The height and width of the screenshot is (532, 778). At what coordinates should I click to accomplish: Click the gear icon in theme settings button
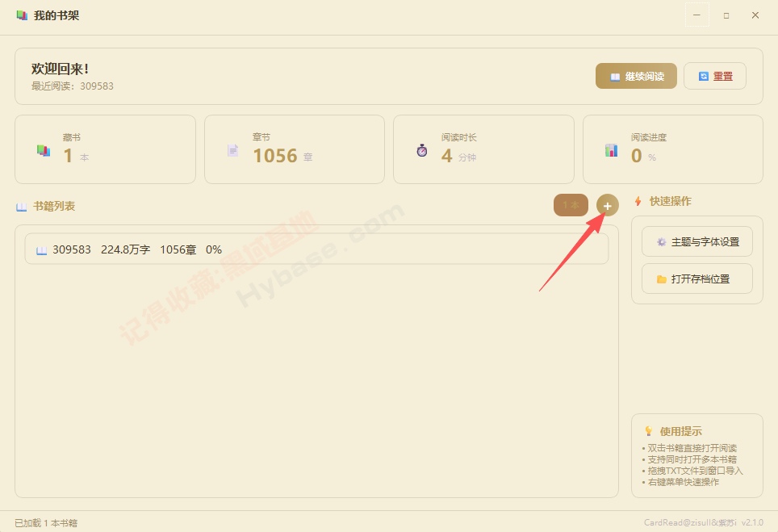click(x=662, y=241)
